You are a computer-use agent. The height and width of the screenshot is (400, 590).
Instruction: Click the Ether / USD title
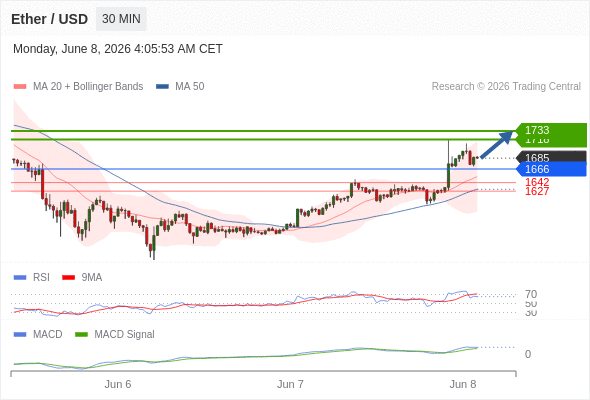[x=50, y=19]
